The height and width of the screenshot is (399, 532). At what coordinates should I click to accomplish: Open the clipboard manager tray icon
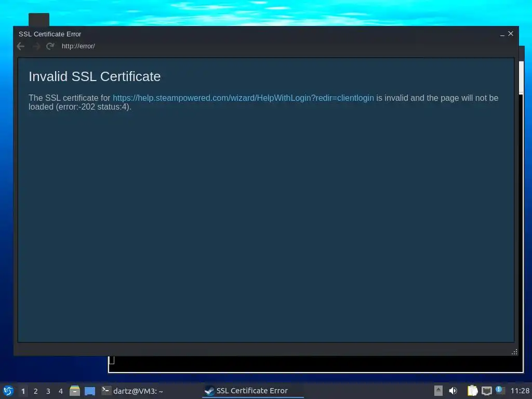(472, 391)
